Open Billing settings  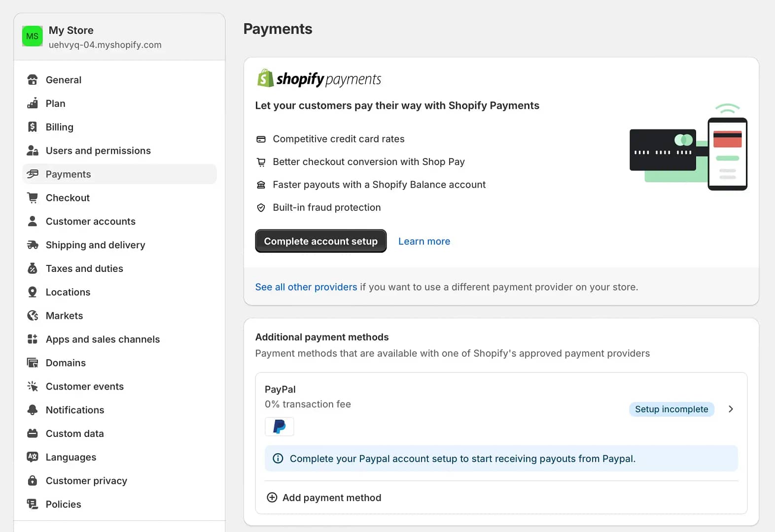[120, 127]
